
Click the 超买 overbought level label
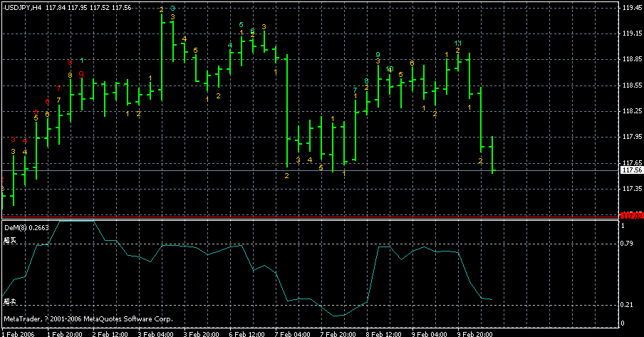point(9,241)
